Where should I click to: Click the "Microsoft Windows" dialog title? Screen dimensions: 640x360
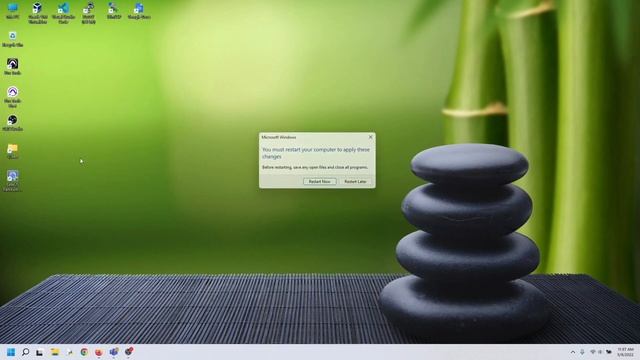[x=279, y=137]
